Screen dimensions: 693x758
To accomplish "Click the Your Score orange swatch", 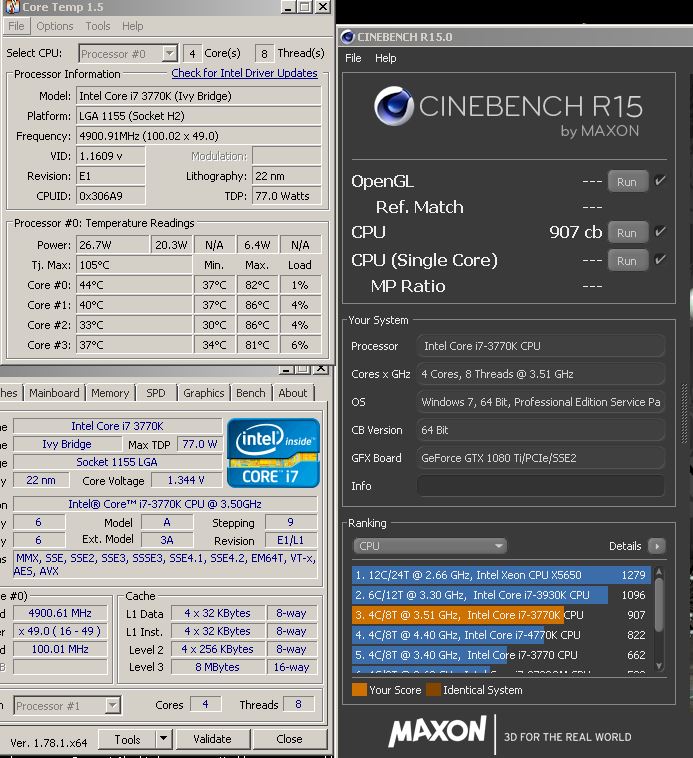I will point(360,689).
